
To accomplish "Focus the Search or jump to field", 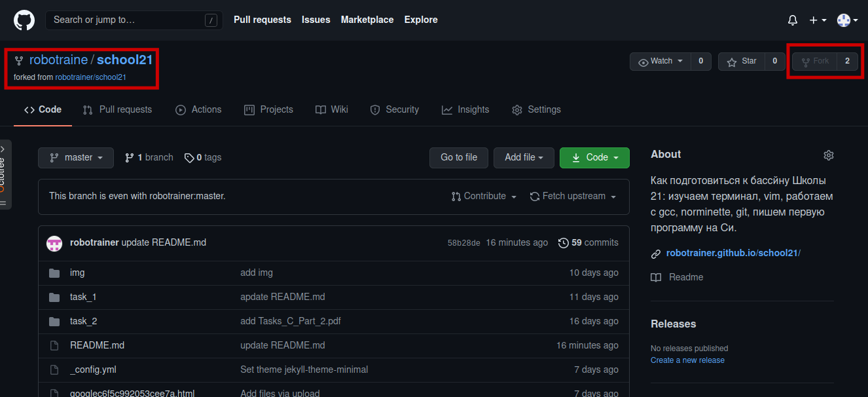I will point(134,20).
